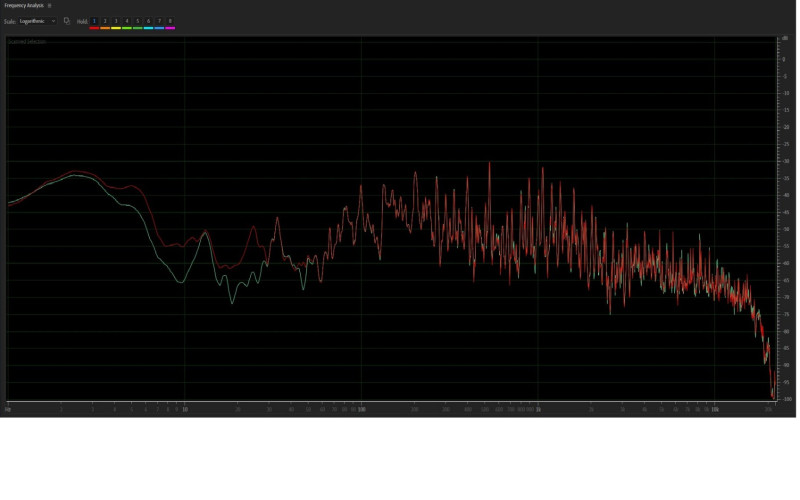Toggle Hold button 6
The width and height of the screenshot is (800, 500).
pyautogui.click(x=148, y=21)
